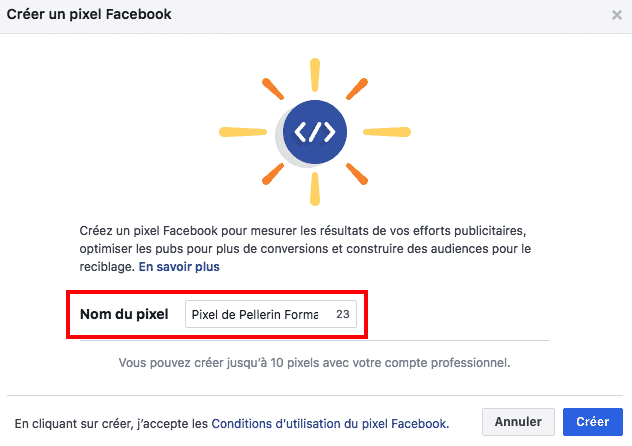
Task: Open the En savoir plus link
Action: (179, 267)
